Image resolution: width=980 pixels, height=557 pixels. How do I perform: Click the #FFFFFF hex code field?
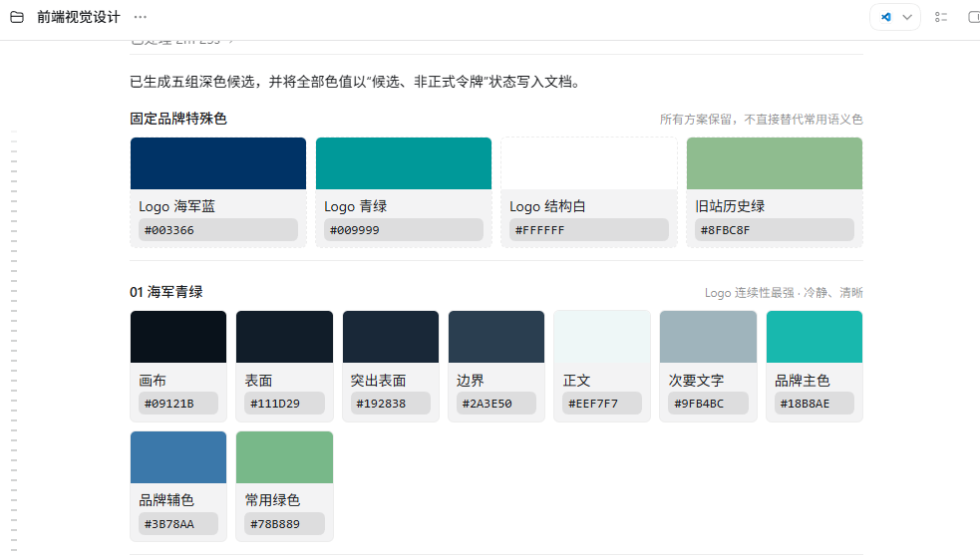tap(589, 230)
